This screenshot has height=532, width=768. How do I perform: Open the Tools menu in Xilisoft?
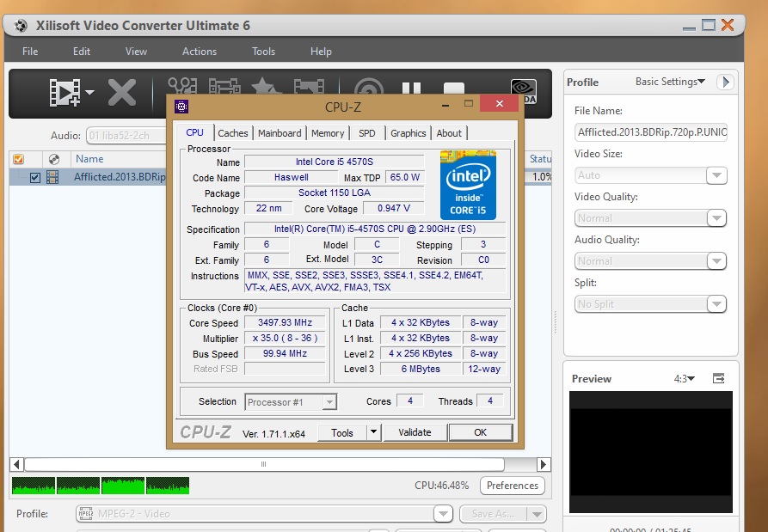[263, 52]
